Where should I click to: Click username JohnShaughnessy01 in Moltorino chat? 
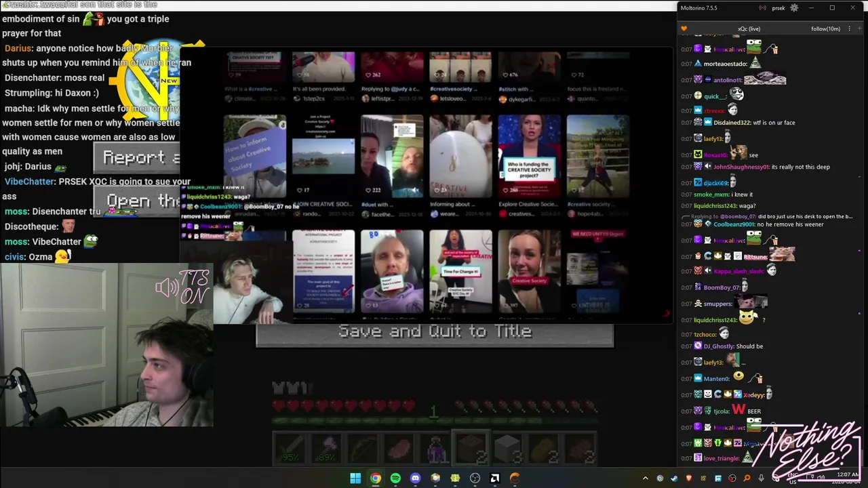point(741,167)
